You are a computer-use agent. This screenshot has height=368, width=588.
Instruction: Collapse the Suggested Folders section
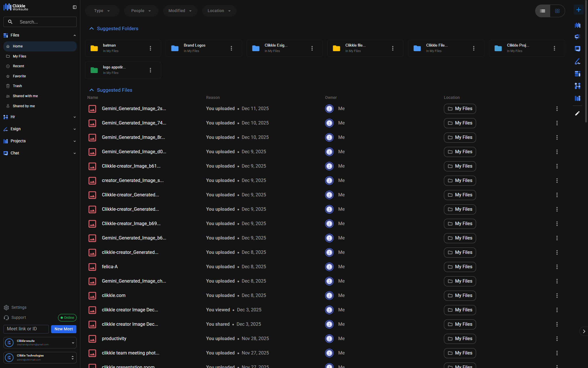point(92,28)
